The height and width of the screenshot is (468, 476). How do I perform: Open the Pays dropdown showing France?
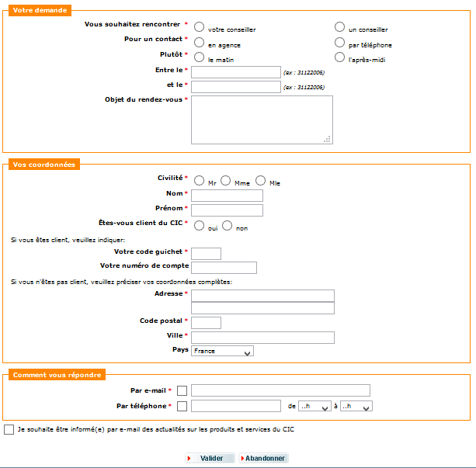pos(222,351)
